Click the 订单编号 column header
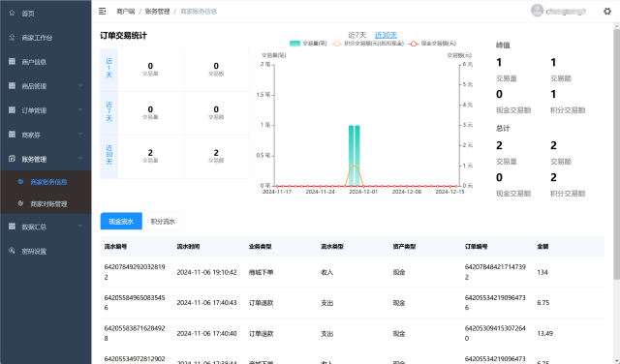Screen dimensions: 620x364 pyautogui.click(x=476, y=246)
